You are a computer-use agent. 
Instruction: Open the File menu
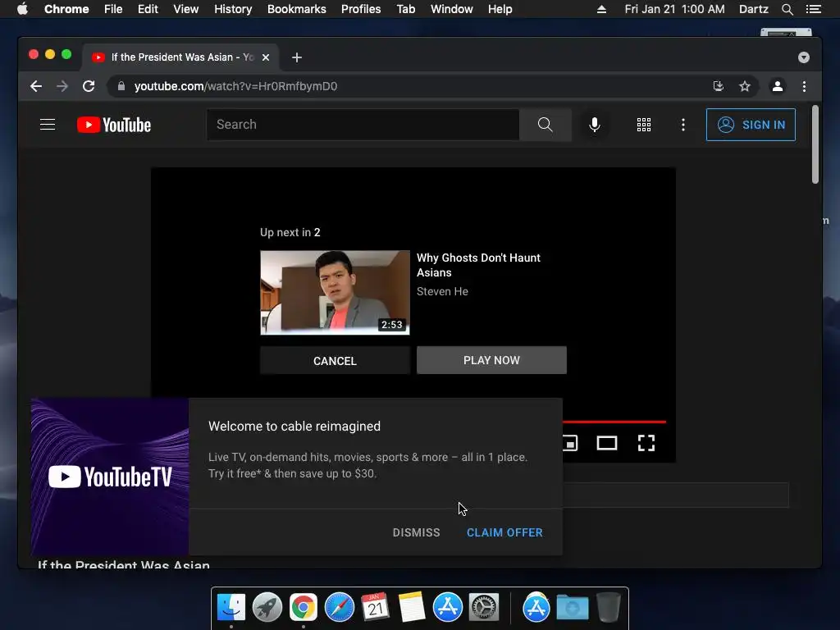pos(113,9)
